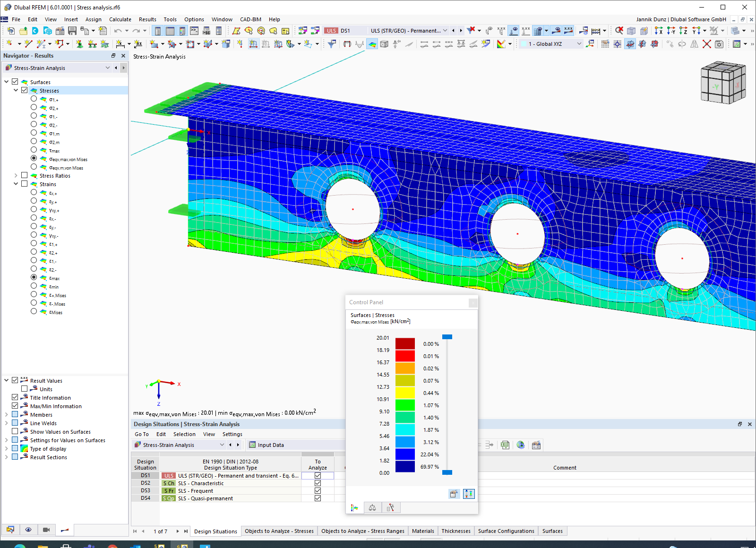Activate the view in X direction icon
756x548 pixels.
(x=659, y=30)
